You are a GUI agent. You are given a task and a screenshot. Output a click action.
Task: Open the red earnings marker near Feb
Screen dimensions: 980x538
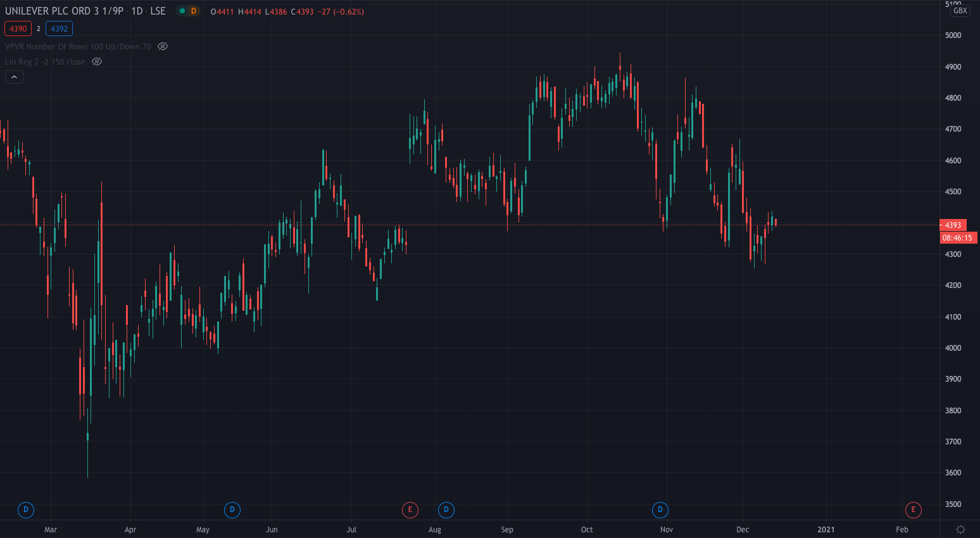914,510
